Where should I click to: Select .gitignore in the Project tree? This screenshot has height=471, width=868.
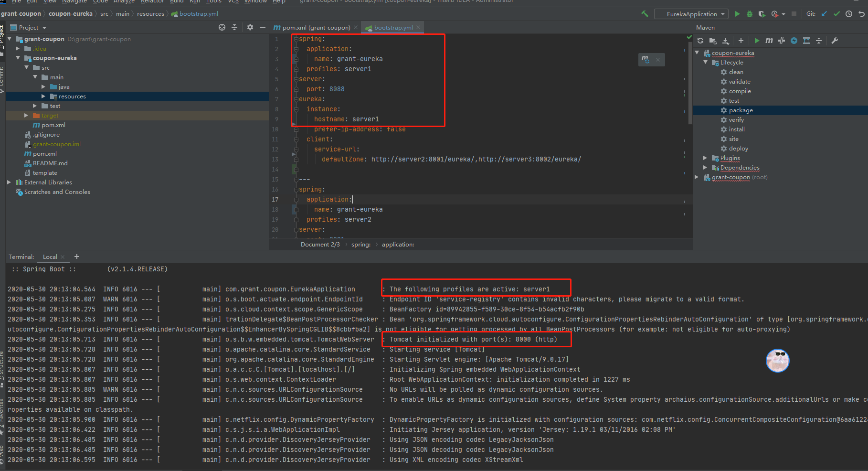[46, 134]
